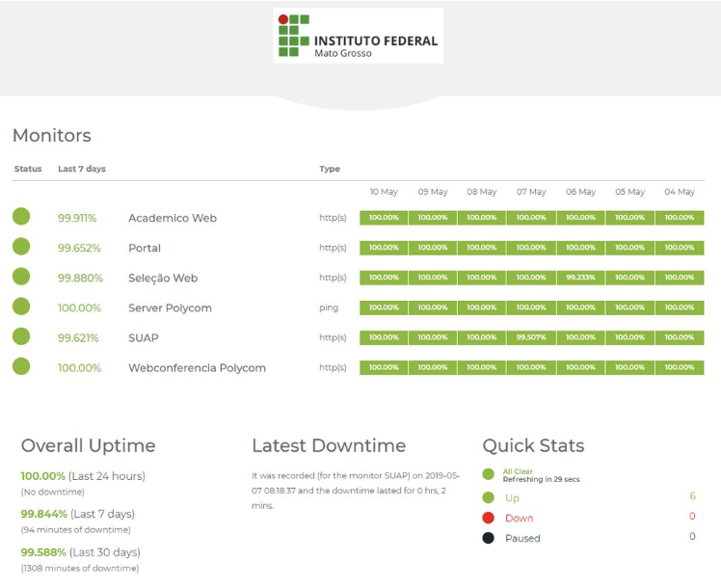
Task: Click green status dot for Academico Web
Action: (x=21, y=217)
